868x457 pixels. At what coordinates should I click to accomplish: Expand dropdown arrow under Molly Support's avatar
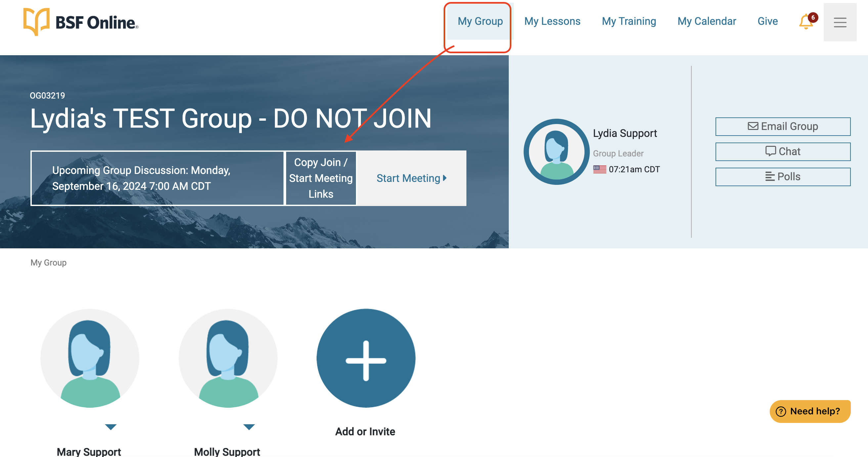coord(249,427)
